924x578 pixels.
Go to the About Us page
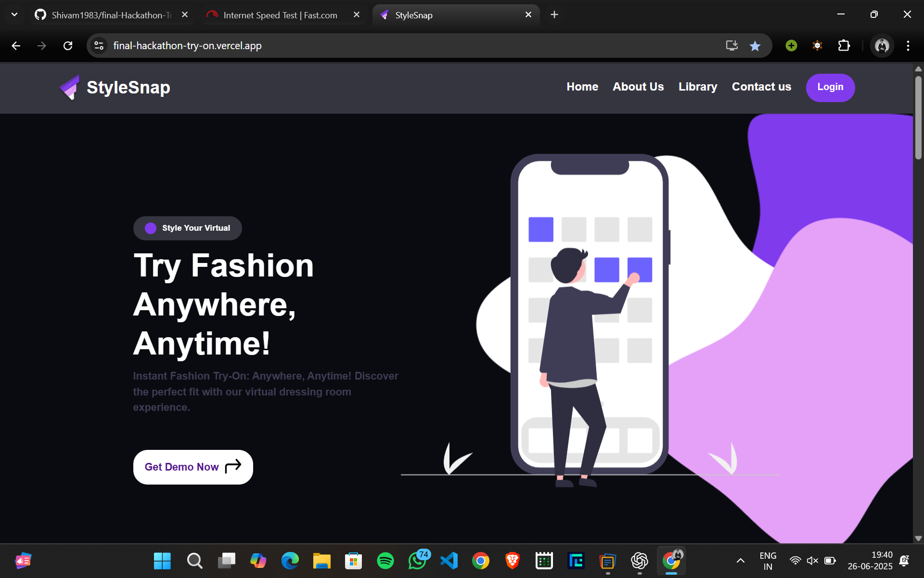tap(638, 87)
